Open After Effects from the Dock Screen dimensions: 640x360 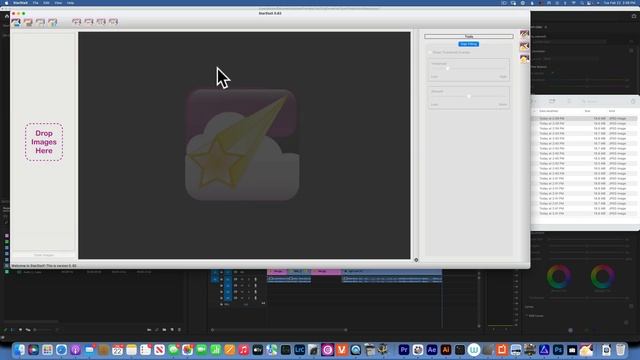432,350
